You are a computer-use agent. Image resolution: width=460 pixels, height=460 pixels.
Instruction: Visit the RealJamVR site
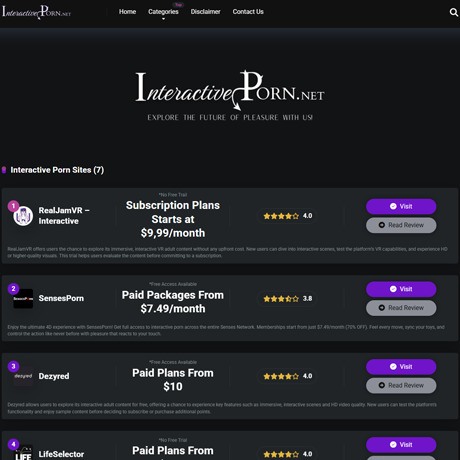(x=401, y=206)
